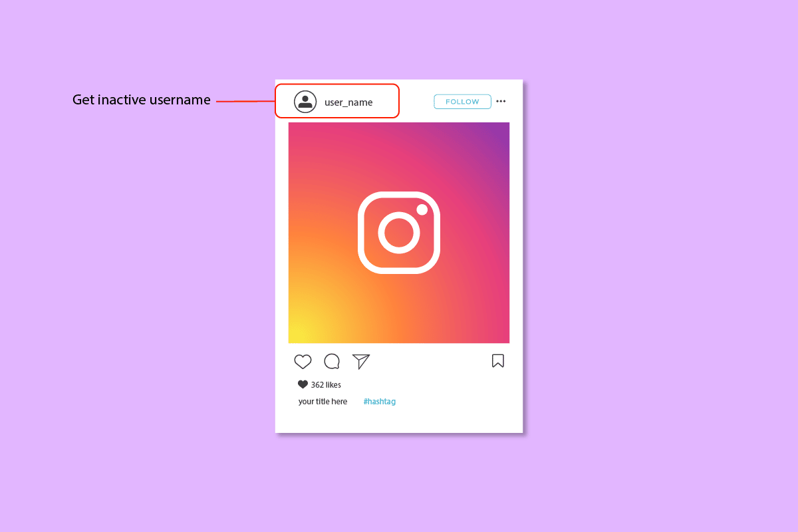The height and width of the screenshot is (532, 798).
Task: Follow the user with FOLLOW button
Action: [x=462, y=102]
